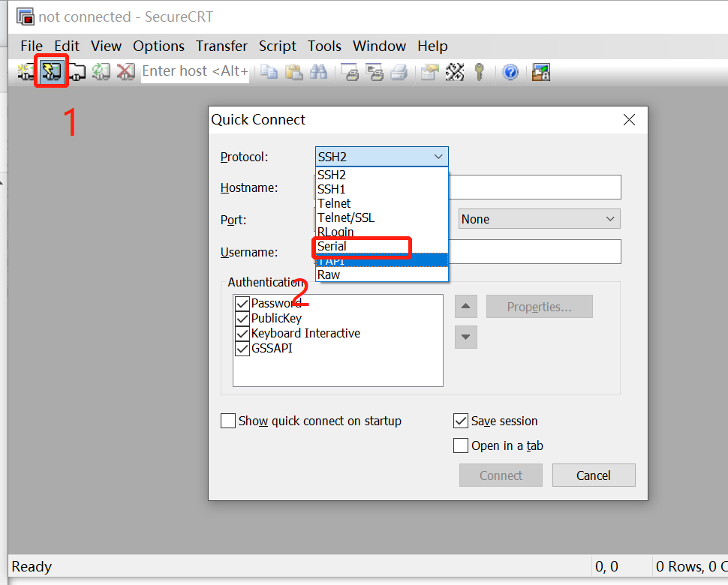
Task: Click the Cancel button
Action: pos(594,475)
